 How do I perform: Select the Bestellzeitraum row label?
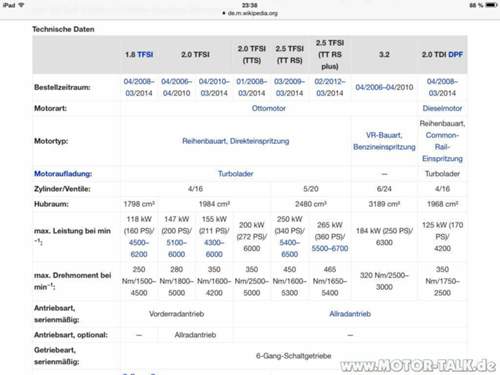[62, 87]
